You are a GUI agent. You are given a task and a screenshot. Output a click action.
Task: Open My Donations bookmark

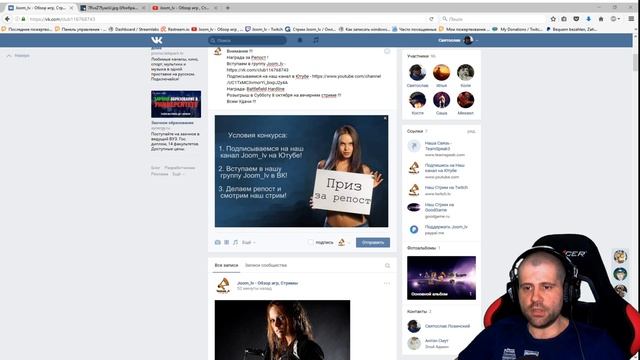[x=517, y=29]
